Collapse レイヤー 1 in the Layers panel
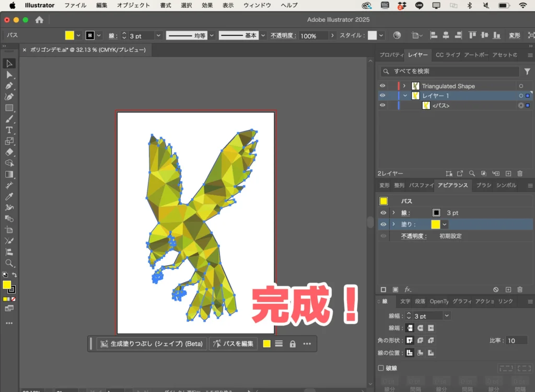535x392 pixels. pyautogui.click(x=404, y=96)
